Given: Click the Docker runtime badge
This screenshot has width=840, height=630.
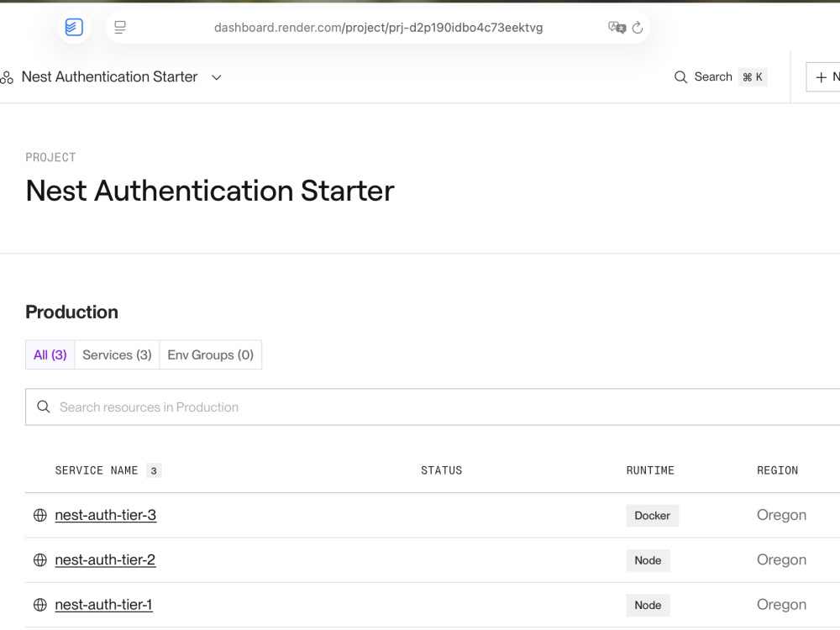Looking at the screenshot, I should (653, 516).
